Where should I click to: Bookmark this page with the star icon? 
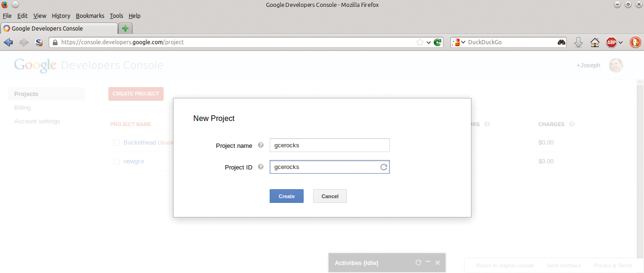420,42
